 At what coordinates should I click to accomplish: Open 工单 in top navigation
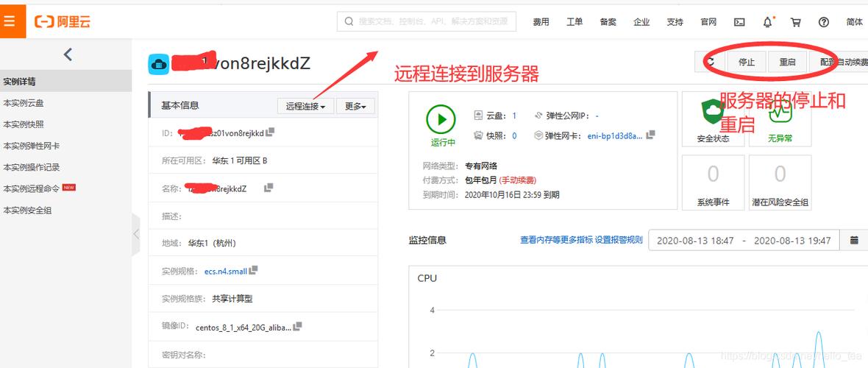click(574, 22)
